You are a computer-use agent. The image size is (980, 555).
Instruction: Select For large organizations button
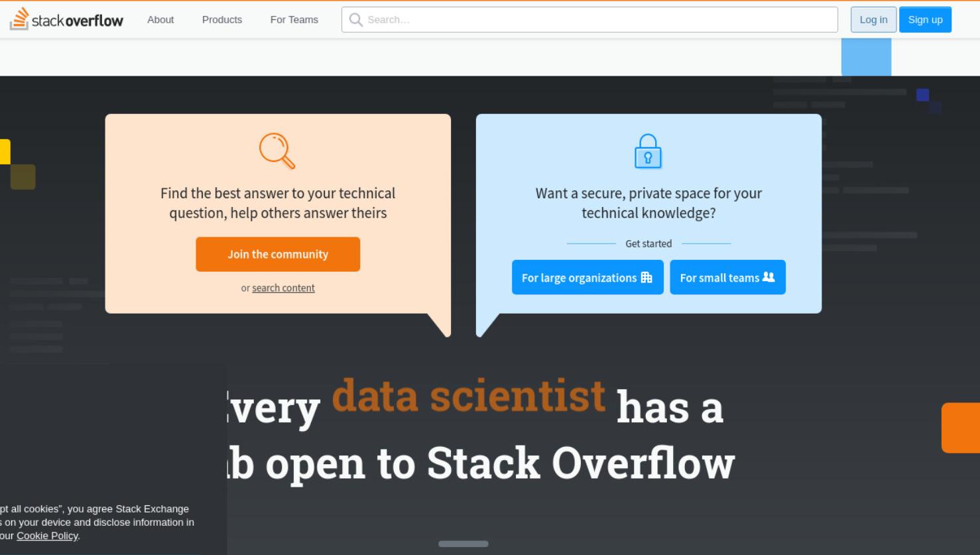tap(587, 277)
